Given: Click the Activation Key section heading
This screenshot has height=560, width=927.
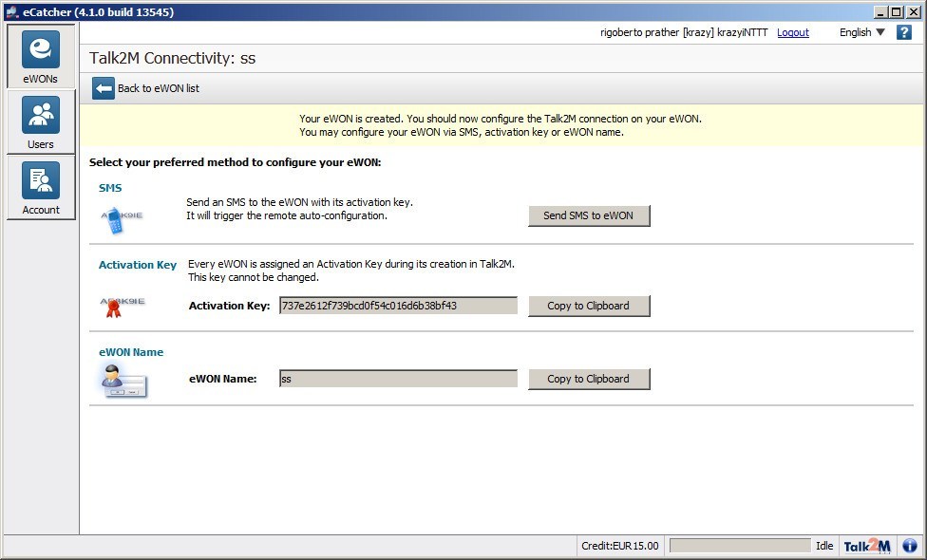Looking at the screenshot, I should click(x=138, y=265).
